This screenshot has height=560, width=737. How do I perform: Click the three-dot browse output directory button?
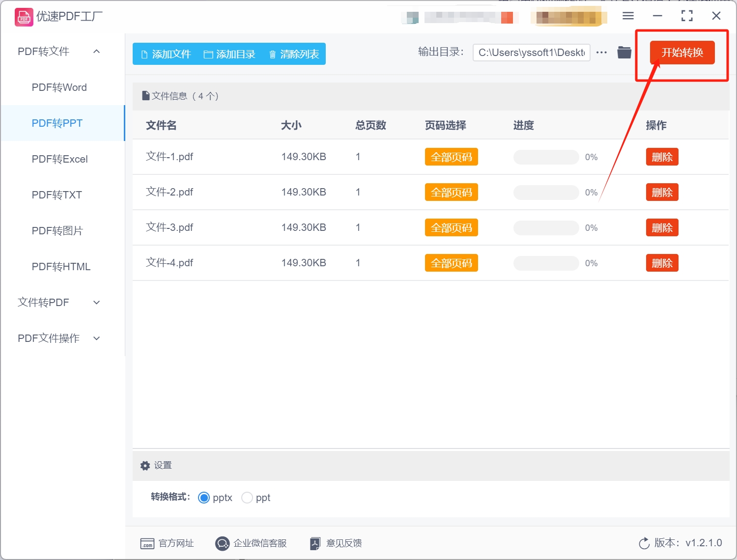click(601, 53)
